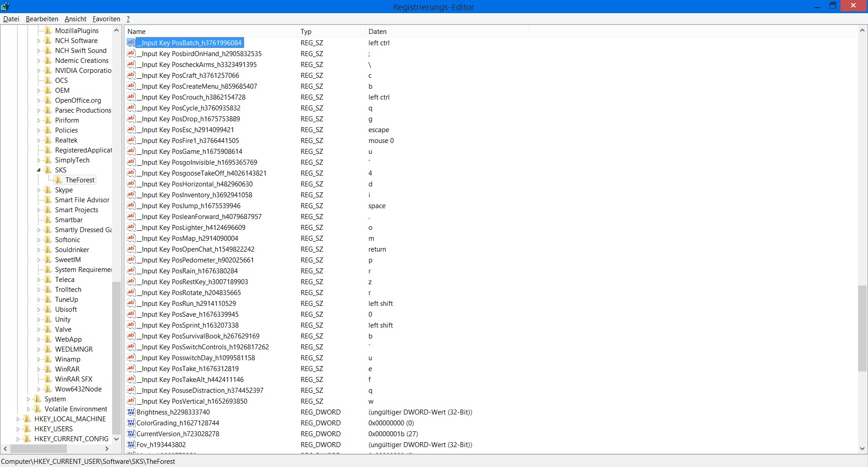Open the Bearbeiten menu
The width and height of the screenshot is (868, 467).
[x=42, y=19]
